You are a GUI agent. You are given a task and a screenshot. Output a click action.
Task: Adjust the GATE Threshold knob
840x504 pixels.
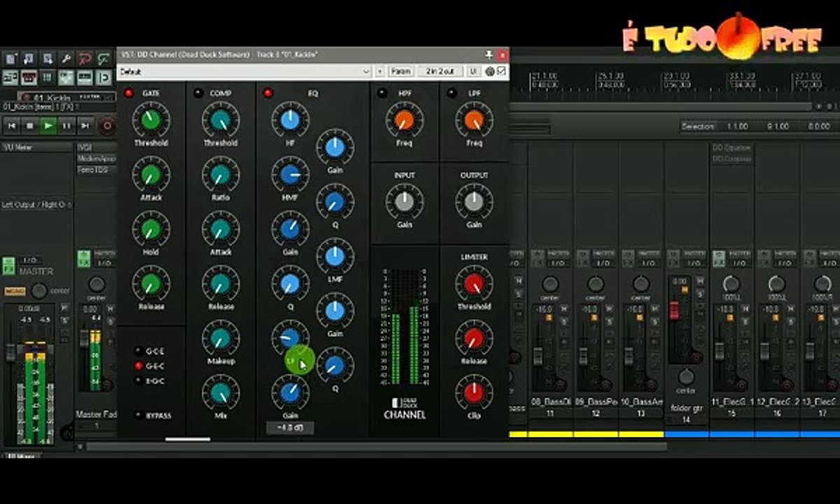click(x=150, y=120)
